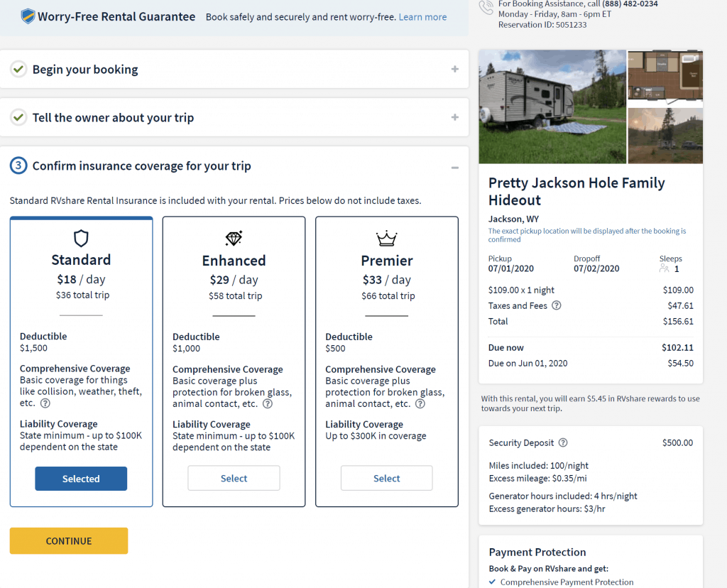
Task: Open help for Enhanced comprehensive coverage
Action: (x=268, y=403)
